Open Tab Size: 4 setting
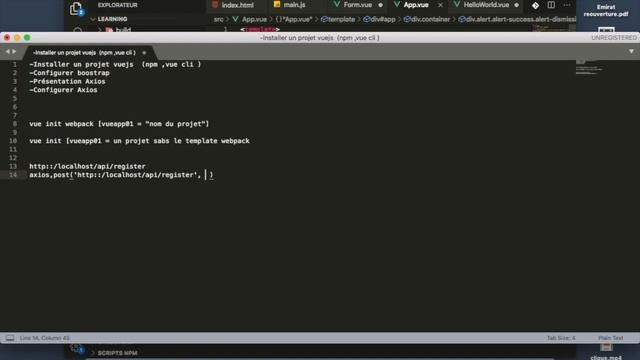The width and height of the screenshot is (640, 360). click(x=561, y=338)
